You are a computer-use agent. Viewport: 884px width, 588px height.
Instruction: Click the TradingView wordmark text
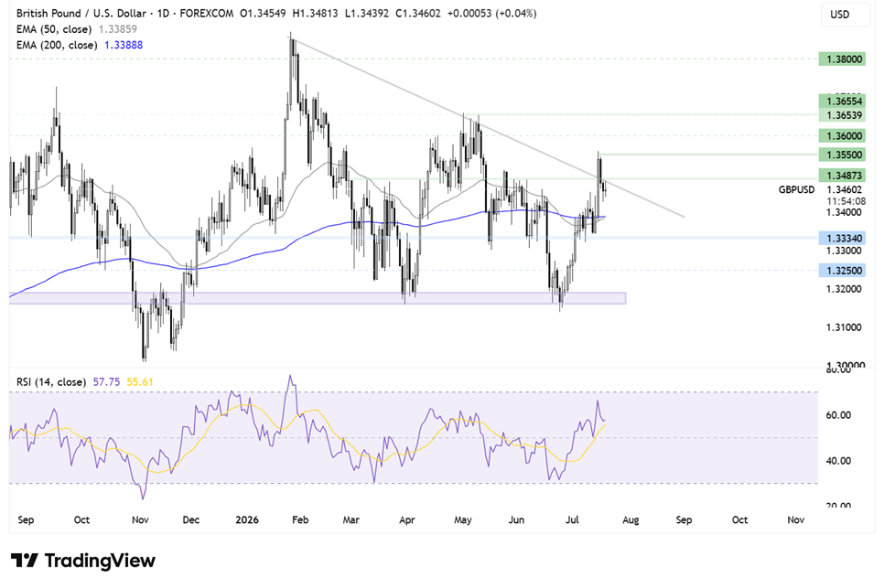[x=100, y=561]
